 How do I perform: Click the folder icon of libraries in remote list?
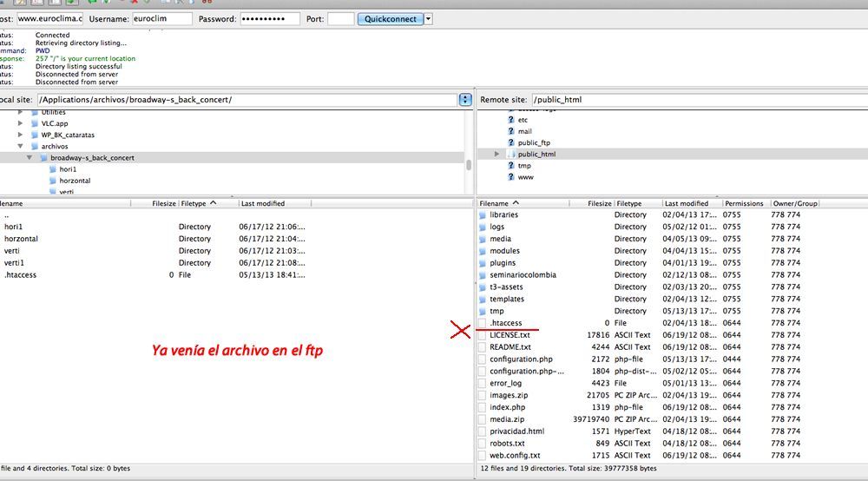point(482,214)
